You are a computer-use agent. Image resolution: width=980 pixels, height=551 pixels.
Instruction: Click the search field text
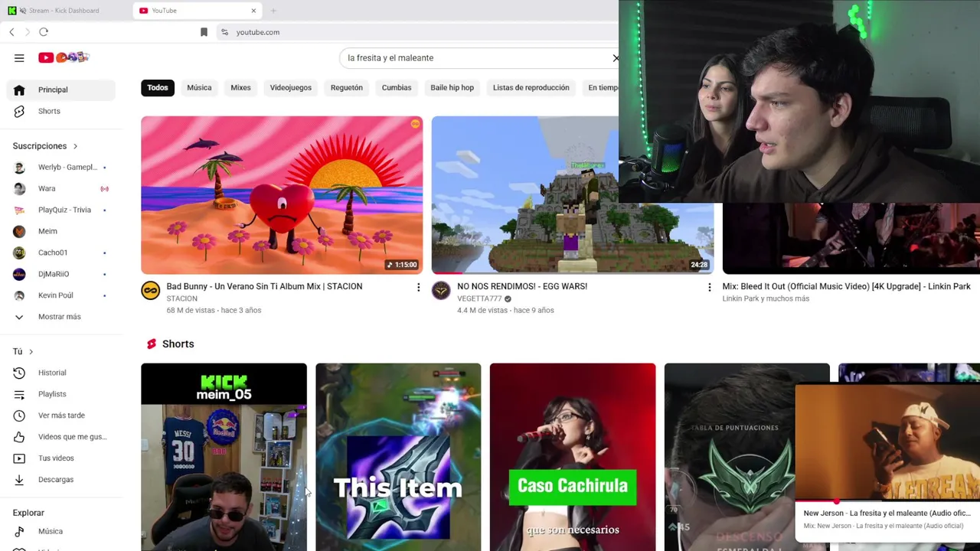pyautogui.click(x=390, y=58)
